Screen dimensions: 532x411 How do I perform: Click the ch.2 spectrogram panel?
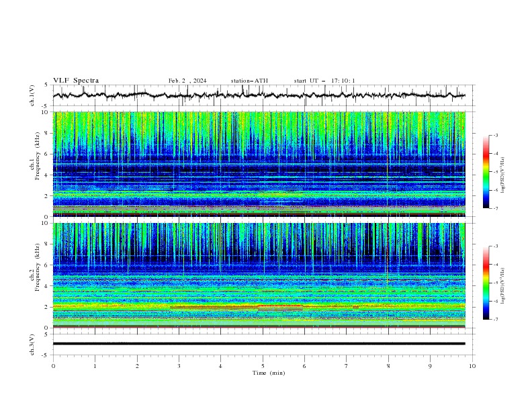click(259, 275)
